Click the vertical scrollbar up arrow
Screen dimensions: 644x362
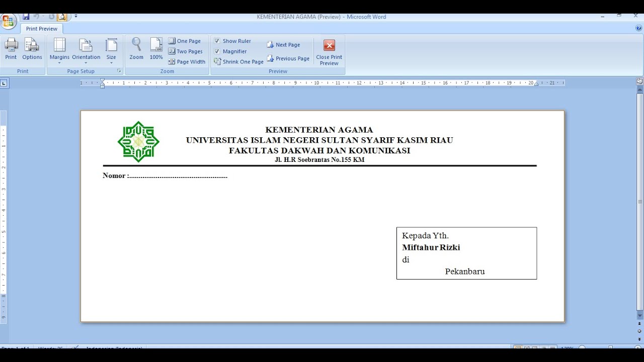point(640,89)
